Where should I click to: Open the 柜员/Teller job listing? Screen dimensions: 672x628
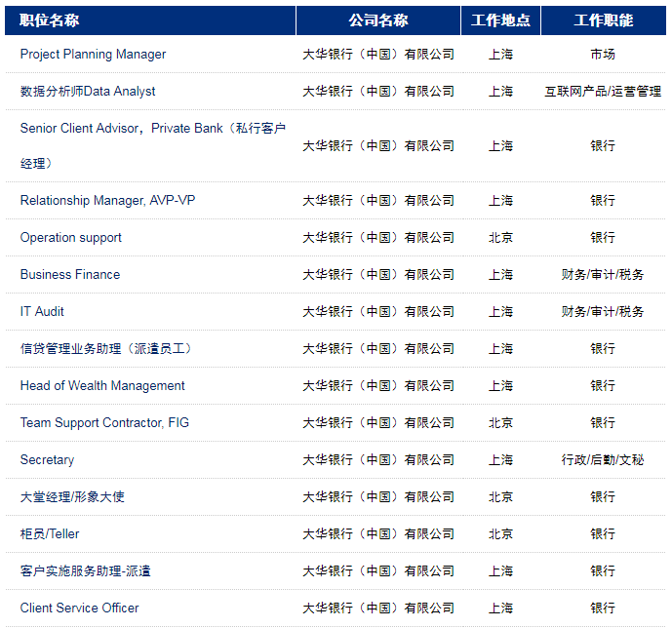pyautogui.click(x=50, y=534)
